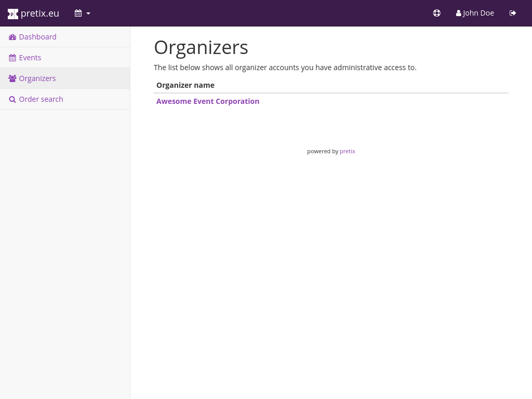Expand the event switcher dropdown caret

pos(88,14)
